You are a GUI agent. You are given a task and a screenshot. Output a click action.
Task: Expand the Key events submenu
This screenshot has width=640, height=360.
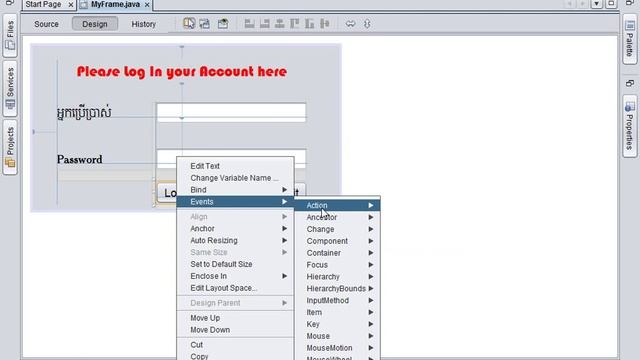(338, 324)
